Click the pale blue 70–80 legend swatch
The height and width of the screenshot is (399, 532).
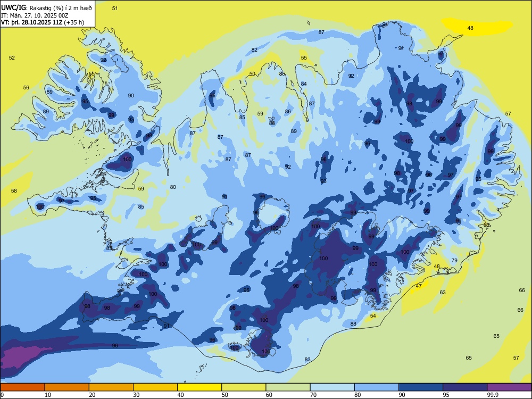(332, 387)
